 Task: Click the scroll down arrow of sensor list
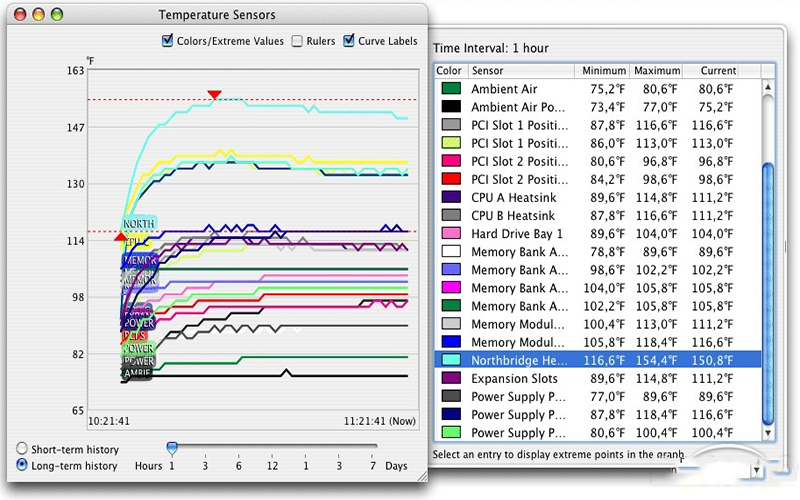[x=768, y=433]
